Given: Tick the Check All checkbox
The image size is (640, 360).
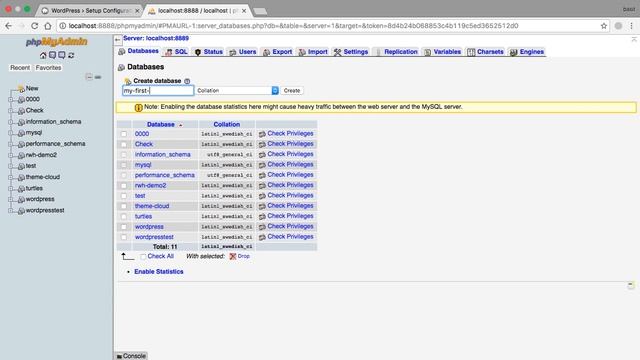Looking at the screenshot, I should click(143, 257).
